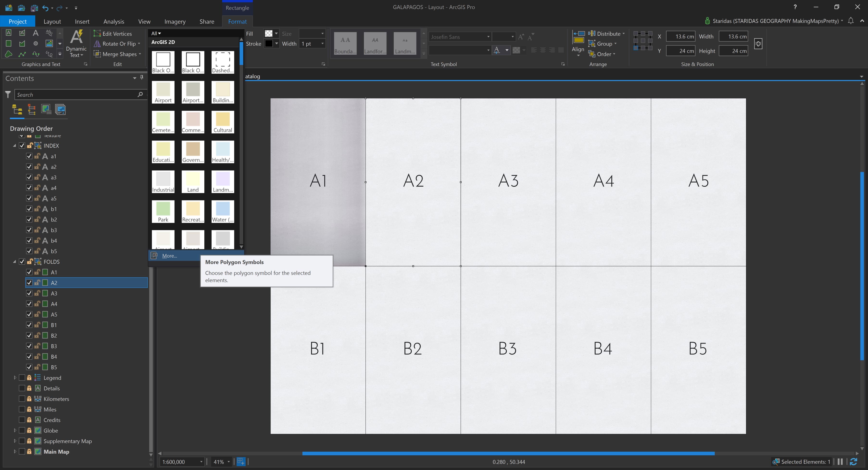Viewport: 868px width, 470px height.
Task: Click More to open more polygon symbols
Action: click(169, 256)
